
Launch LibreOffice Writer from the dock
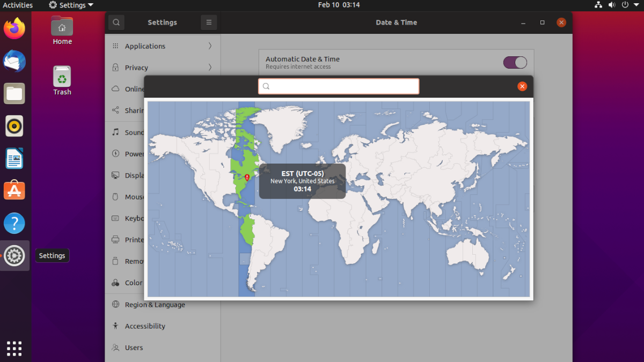14,158
